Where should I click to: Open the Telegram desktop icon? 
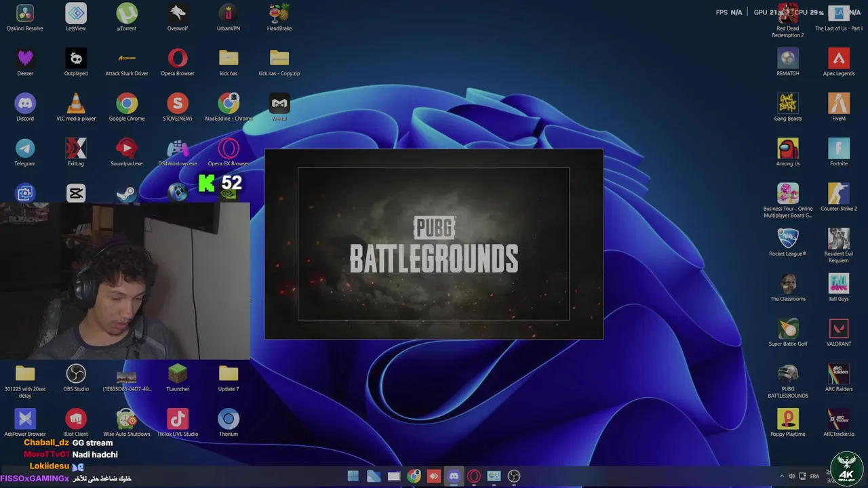(x=25, y=152)
